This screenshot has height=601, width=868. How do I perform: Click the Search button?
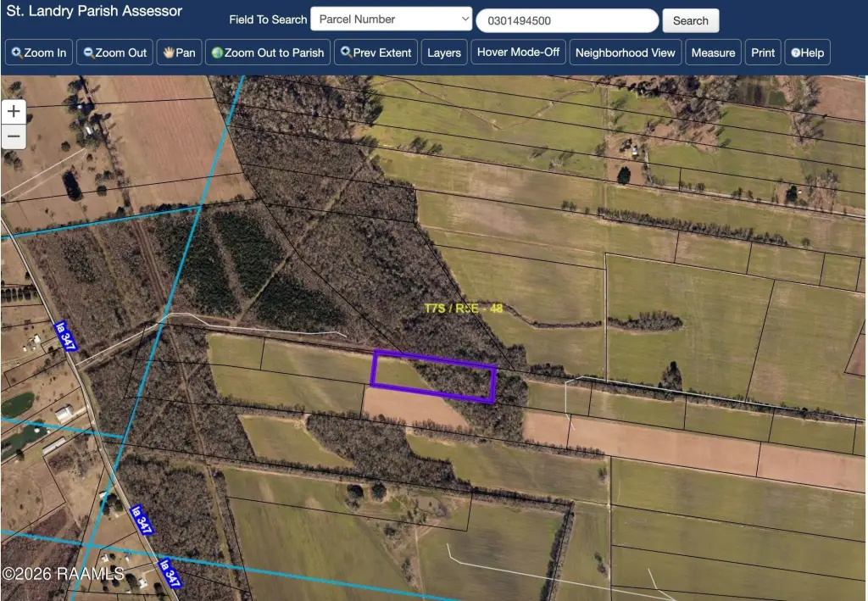coord(690,20)
